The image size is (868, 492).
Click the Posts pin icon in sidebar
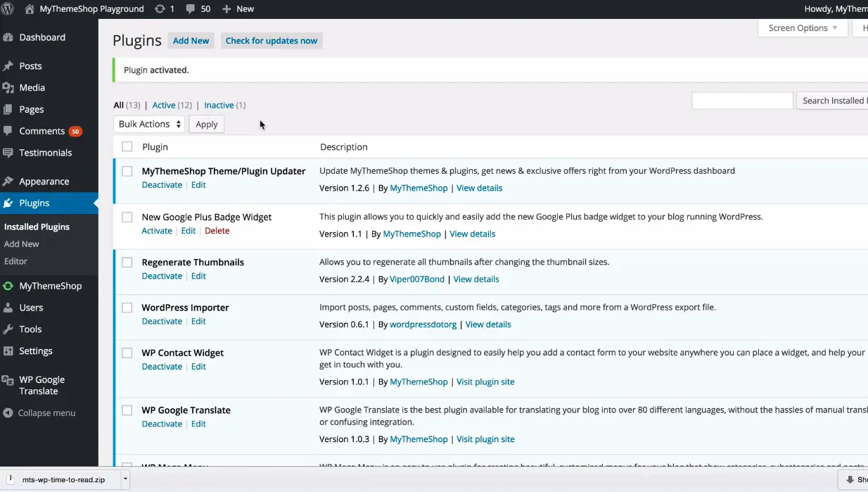click(x=8, y=66)
